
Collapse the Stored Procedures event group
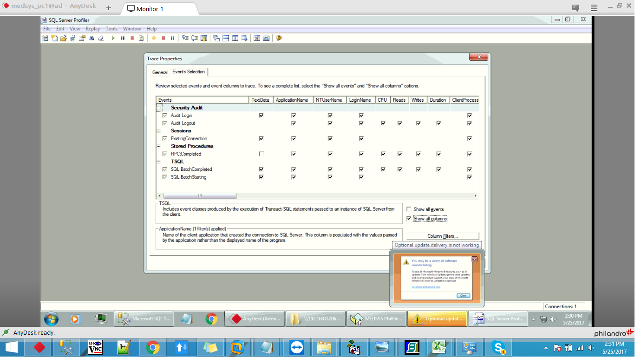click(159, 146)
